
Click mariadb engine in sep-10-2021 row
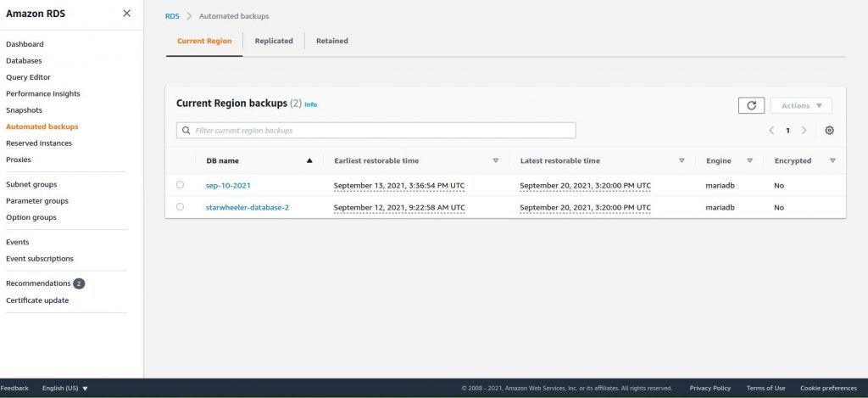coord(721,185)
